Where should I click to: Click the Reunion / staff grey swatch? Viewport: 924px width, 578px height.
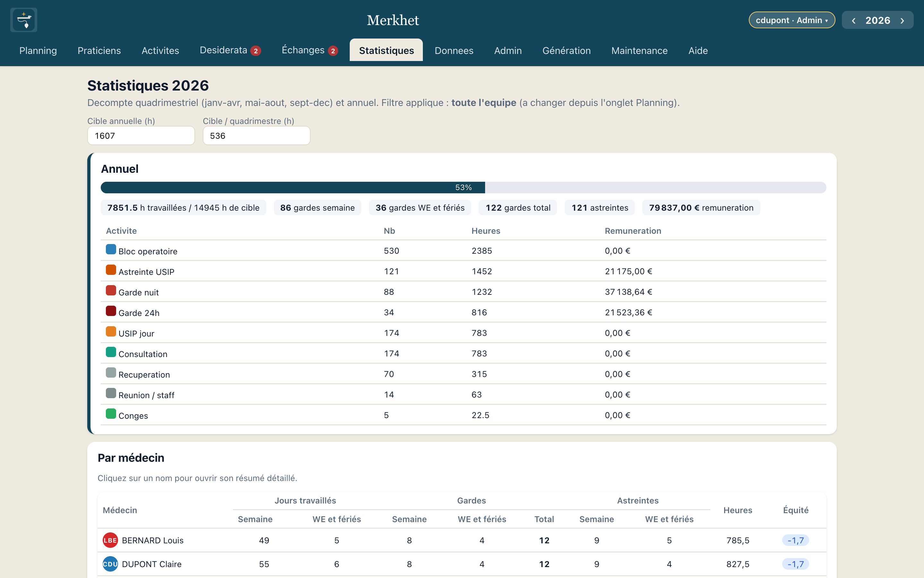tap(111, 393)
